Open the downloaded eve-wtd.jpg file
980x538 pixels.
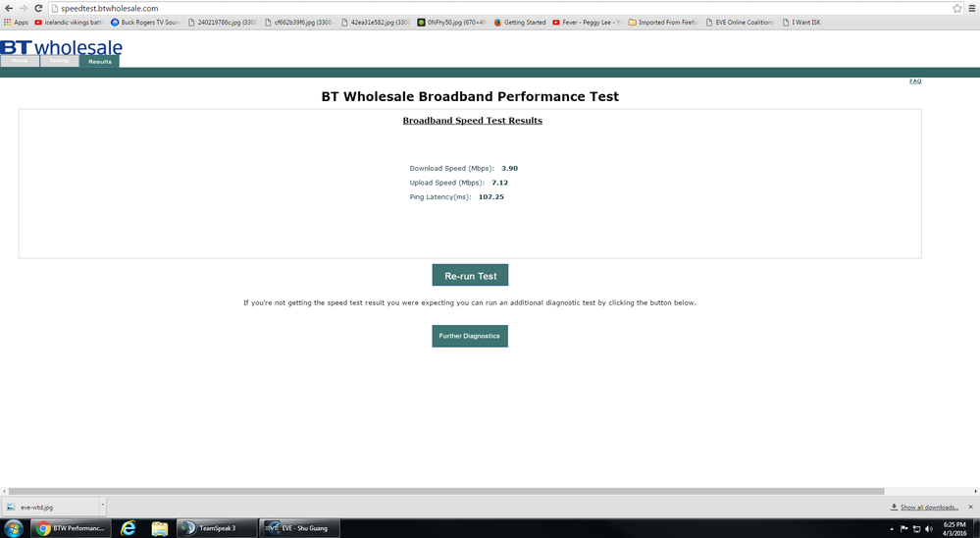tap(50, 508)
